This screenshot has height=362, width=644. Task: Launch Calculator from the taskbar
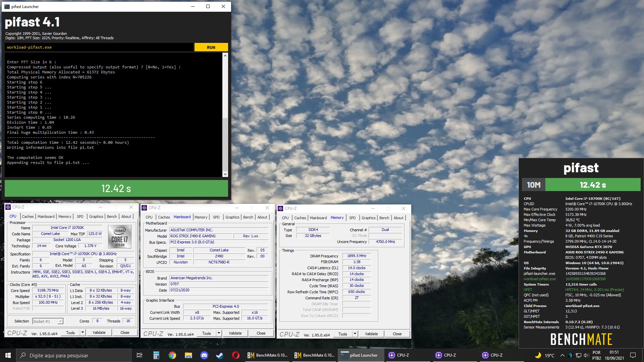(156, 355)
